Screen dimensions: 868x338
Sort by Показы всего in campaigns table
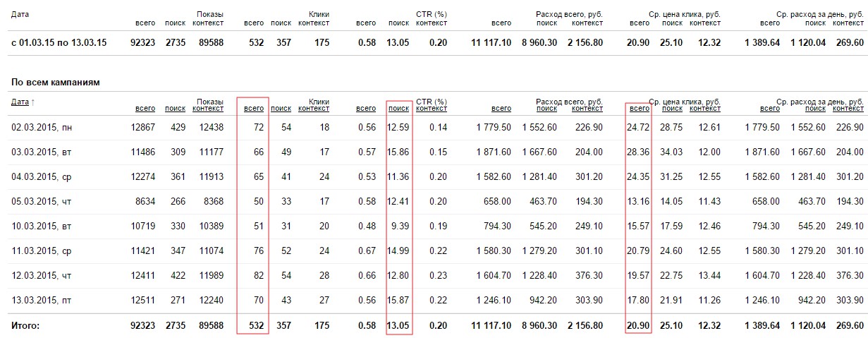click(x=145, y=109)
